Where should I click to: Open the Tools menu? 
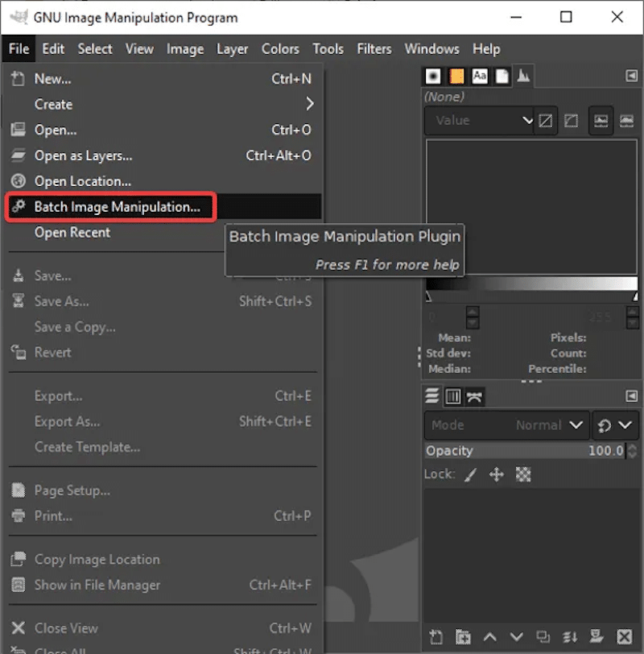coord(328,49)
